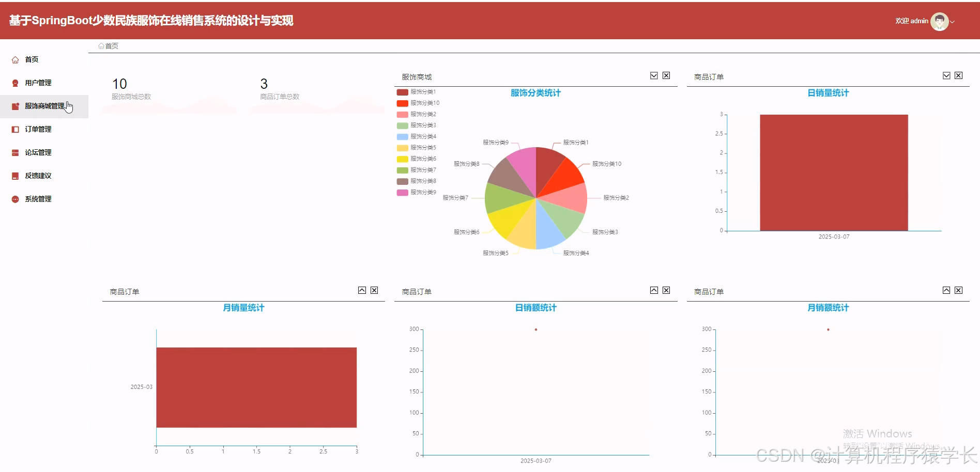This screenshot has width=980, height=472.
Task: Click the 系统管理 sidebar icon
Action: tap(15, 199)
